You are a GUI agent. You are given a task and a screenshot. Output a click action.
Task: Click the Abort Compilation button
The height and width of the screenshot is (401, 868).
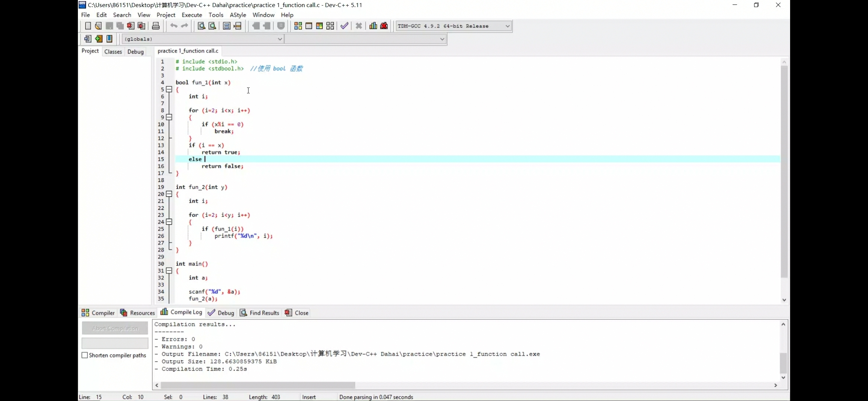coord(115,328)
